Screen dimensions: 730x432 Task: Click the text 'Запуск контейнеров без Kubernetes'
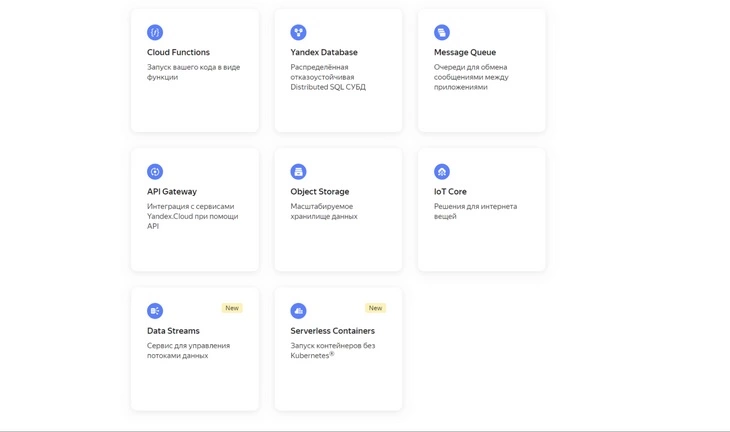click(332, 351)
